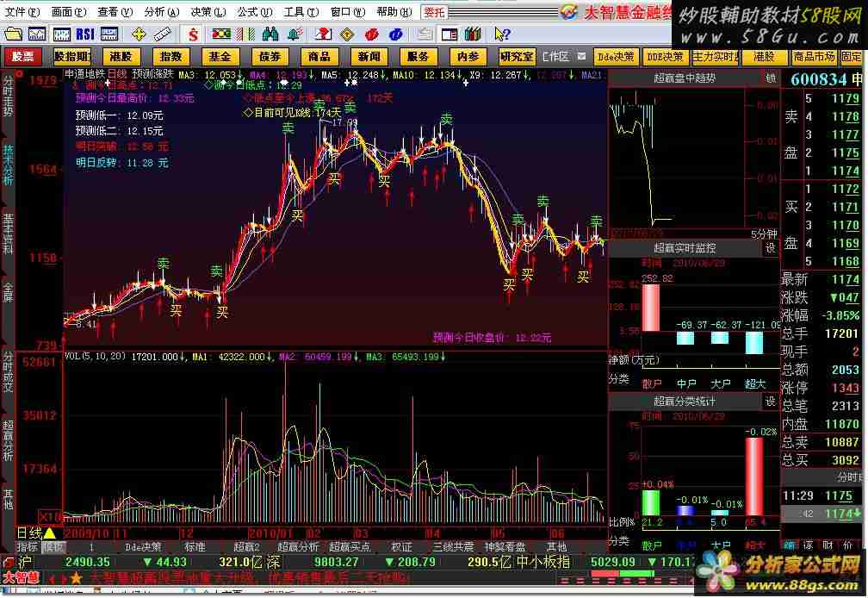This screenshot has width=868, height=598.
Task: Switch to the 超赢分析 tab
Action: [x=298, y=547]
